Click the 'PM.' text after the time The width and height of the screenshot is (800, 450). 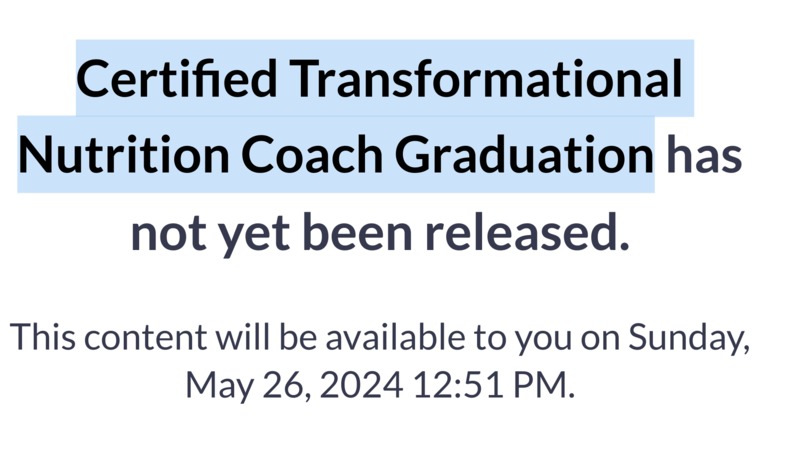pos(543,385)
